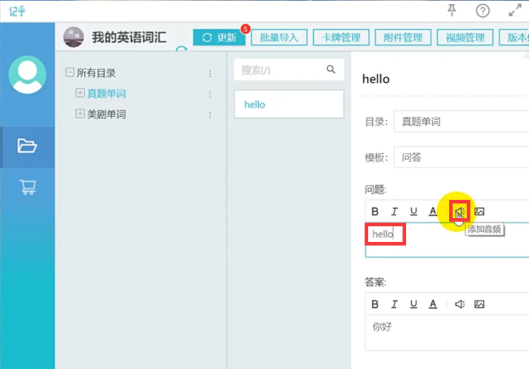Toggle underline in the 答案 editor toolbar

(x=413, y=304)
